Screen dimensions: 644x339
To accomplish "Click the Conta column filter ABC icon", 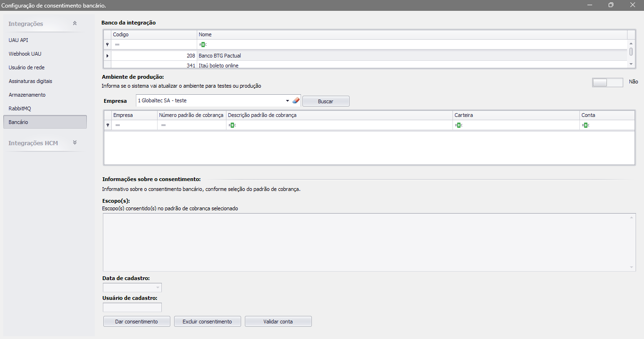I will (585, 125).
